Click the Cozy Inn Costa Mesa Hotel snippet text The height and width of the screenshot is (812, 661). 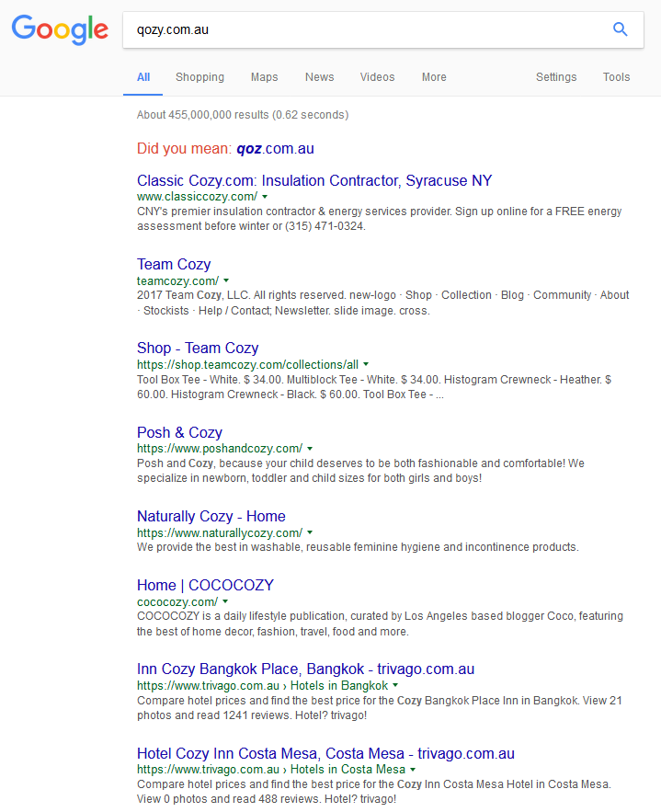[x=374, y=792]
